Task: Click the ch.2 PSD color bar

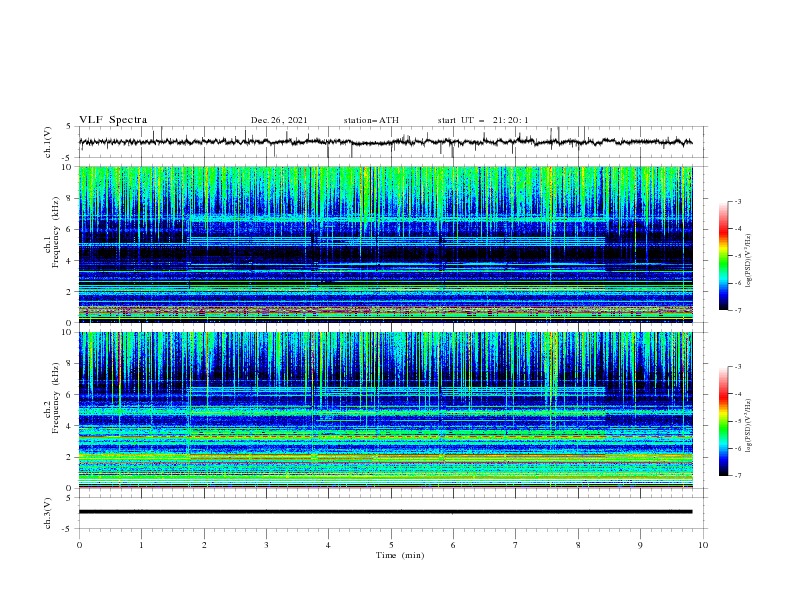Action: 723,421
